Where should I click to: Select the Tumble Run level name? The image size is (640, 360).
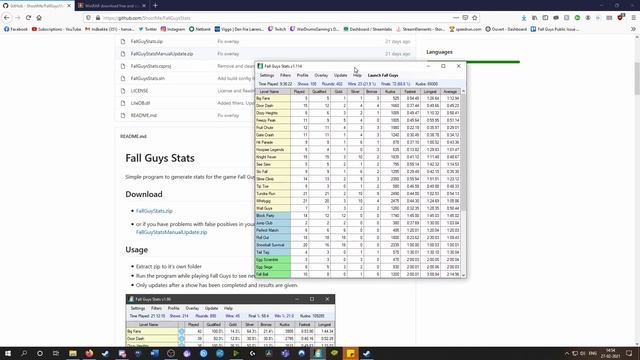click(273, 194)
